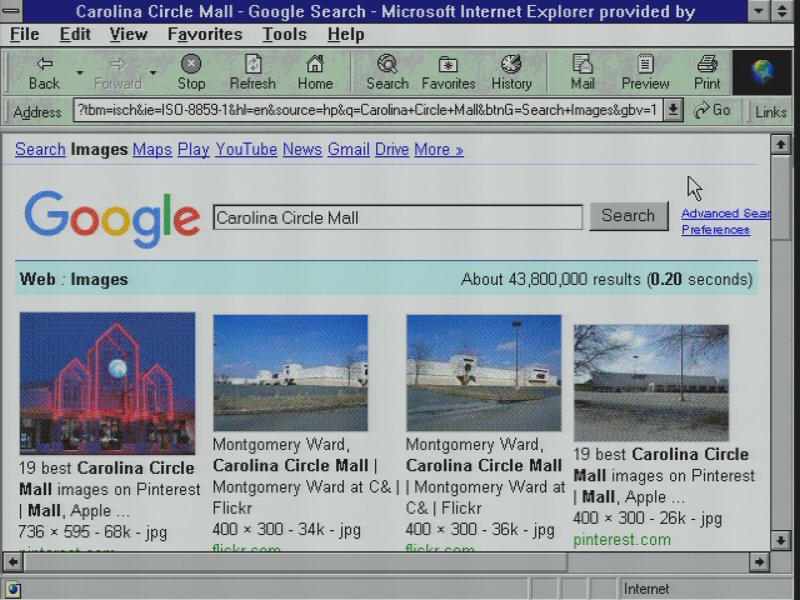Expand the Forward button history dropdown arrow
This screenshot has width=800, height=600.
[x=153, y=73]
